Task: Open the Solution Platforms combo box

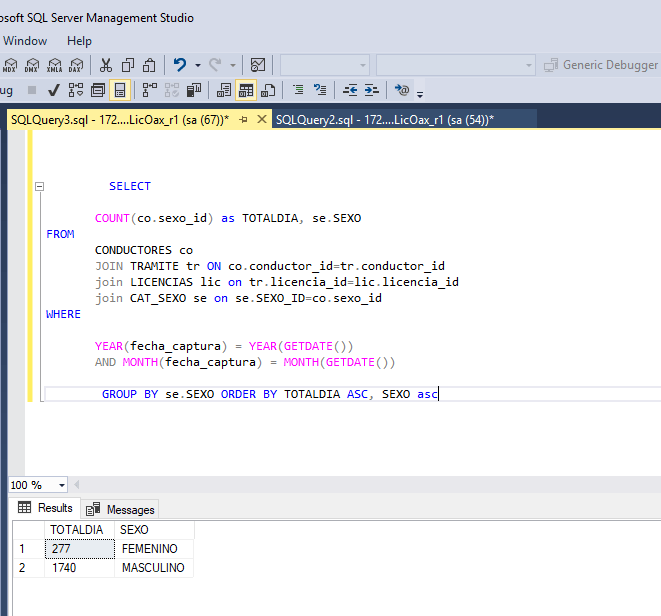Action: click(456, 65)
